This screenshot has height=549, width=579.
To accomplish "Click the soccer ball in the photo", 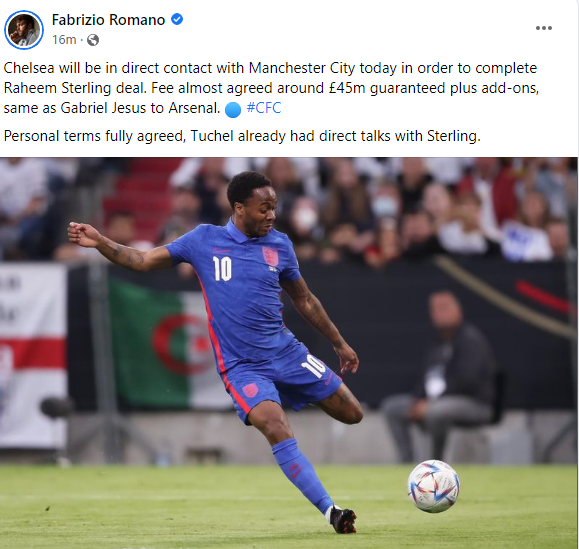I will coord(434,486).
